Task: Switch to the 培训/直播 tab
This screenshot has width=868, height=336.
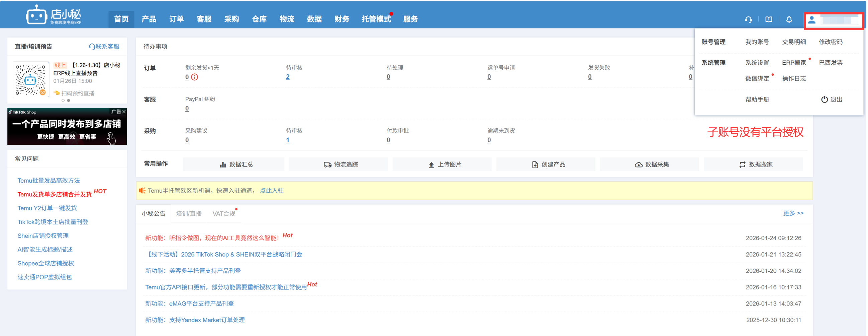Action: point(189,213)
